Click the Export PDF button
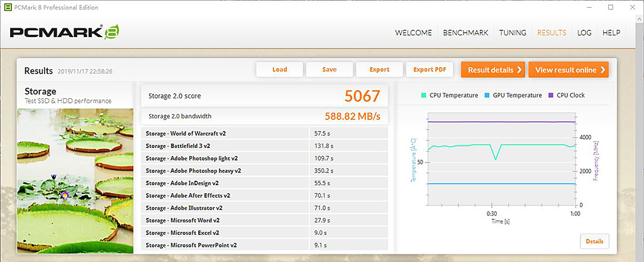644x262 pixels. click(x=430, y=69)
